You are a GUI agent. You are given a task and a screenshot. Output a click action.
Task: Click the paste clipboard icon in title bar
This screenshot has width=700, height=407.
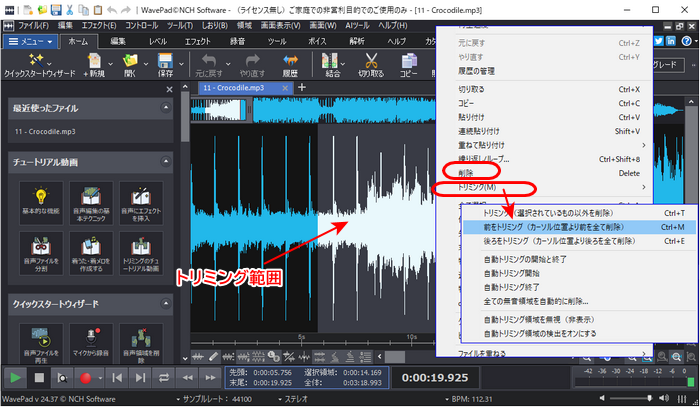[x=98, y=9]
